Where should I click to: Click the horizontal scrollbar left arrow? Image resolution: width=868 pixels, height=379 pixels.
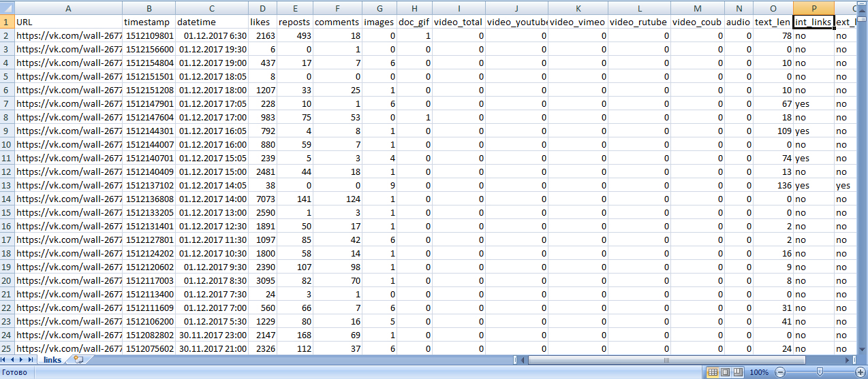click(521, 359)
